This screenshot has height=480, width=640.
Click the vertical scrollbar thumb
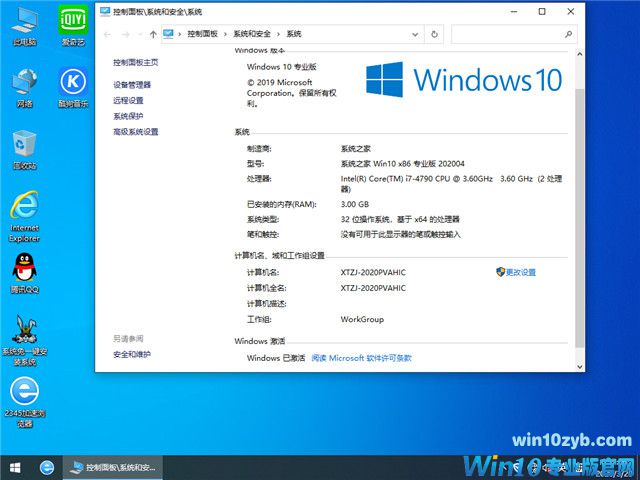[x=580, y=217]
